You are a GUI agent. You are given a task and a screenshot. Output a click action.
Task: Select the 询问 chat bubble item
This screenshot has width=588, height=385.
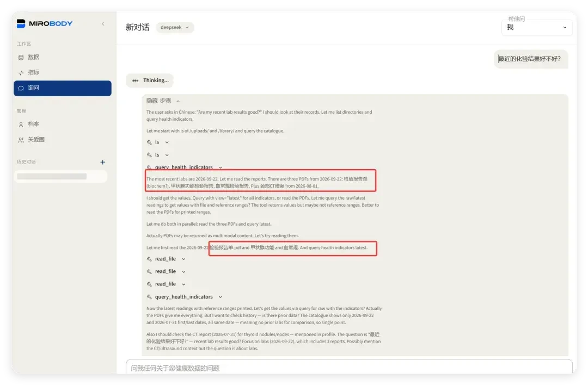pos(63,88)
